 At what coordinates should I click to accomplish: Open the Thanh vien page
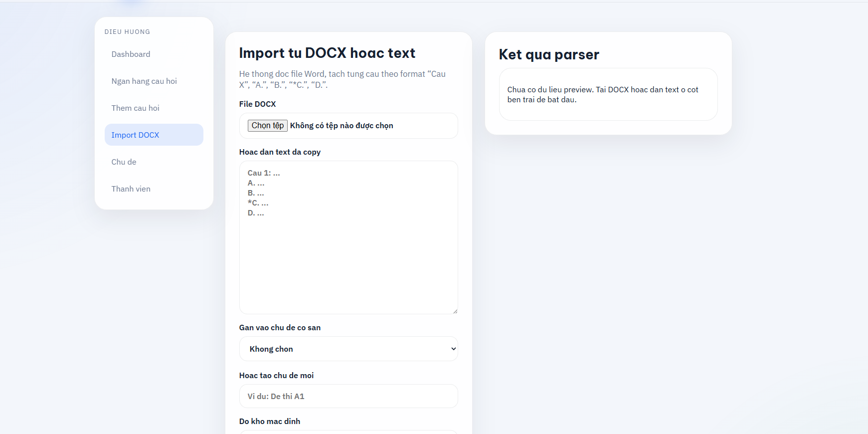[x=131, y=189]
